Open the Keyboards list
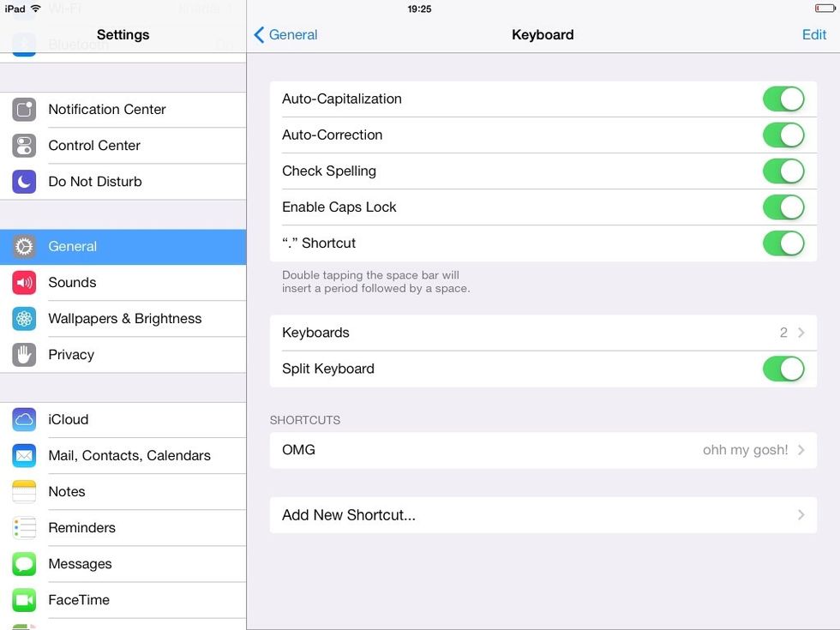Viewport: 840px width, 630px height. (x=543, y=333)
